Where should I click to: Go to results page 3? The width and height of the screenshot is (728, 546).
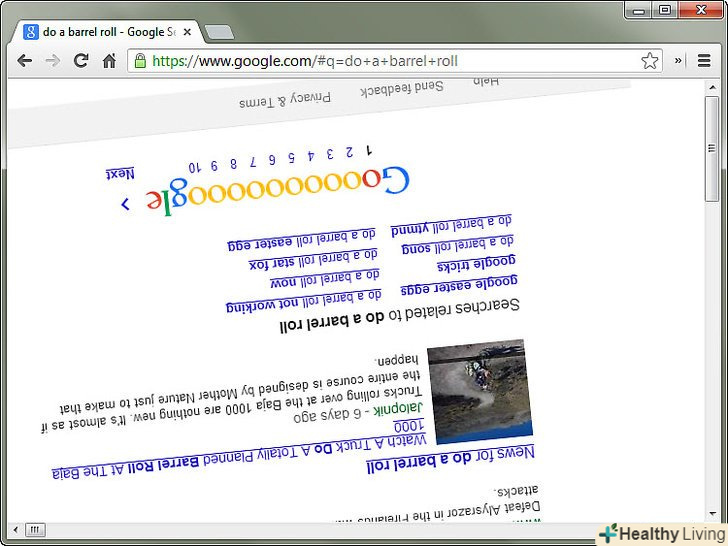click(330, 154)
